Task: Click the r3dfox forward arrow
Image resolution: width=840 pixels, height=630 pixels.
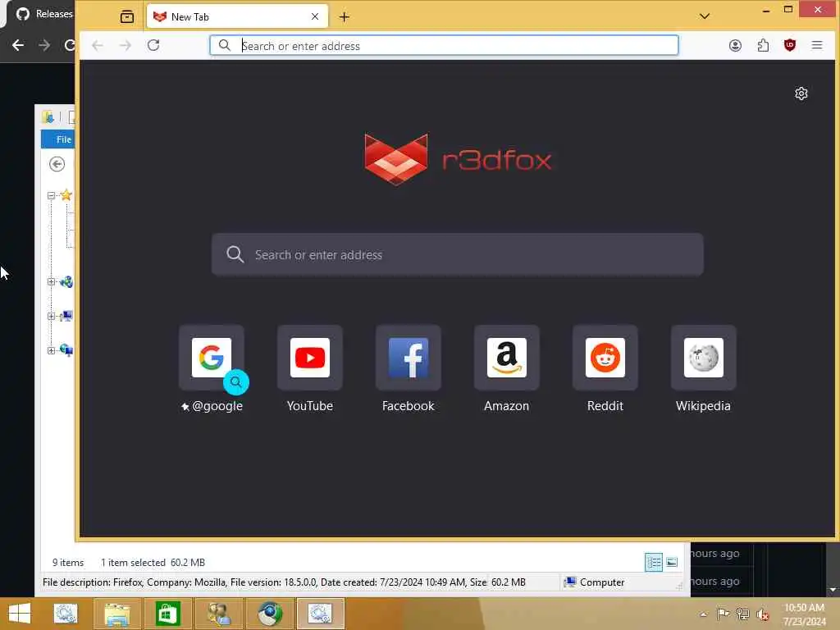Action: pyautogui.click(x=126, y=46)
